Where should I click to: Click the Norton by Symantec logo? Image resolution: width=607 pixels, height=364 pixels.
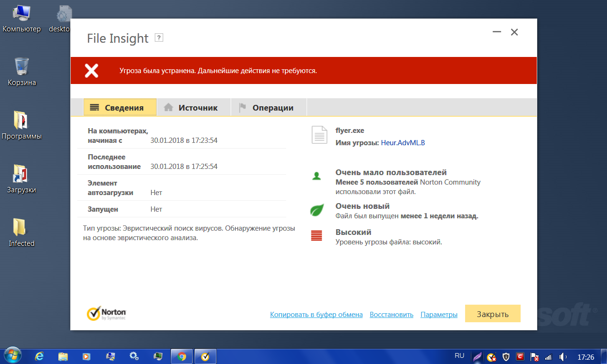pyautogui.click(x=106, y=313)
